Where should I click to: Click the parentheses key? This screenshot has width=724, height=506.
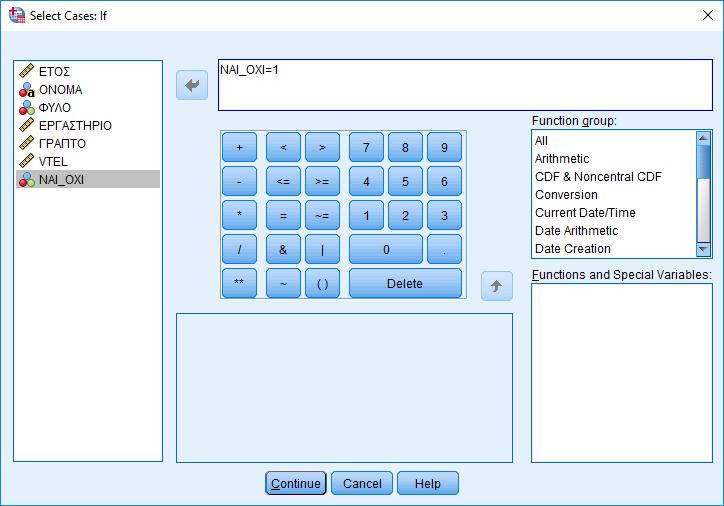pos(322,283)
